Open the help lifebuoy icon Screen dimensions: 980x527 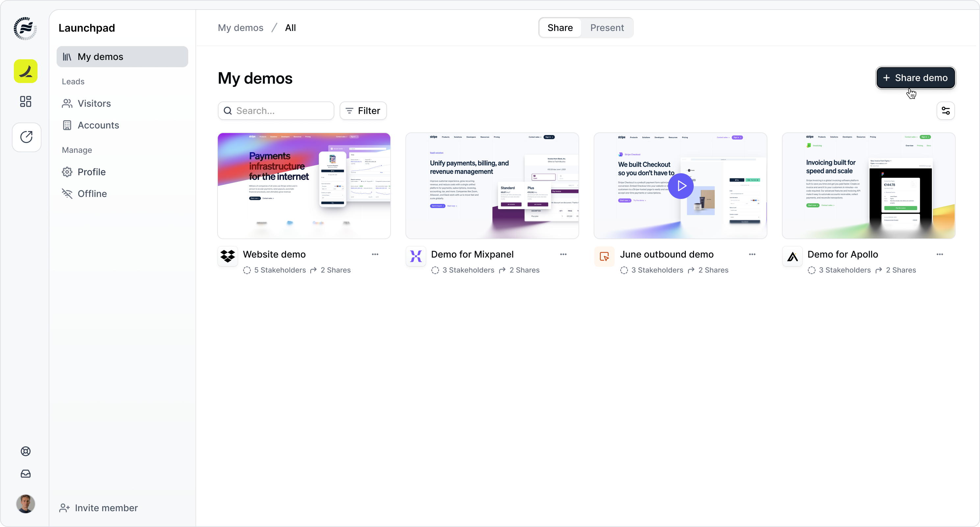25,451
